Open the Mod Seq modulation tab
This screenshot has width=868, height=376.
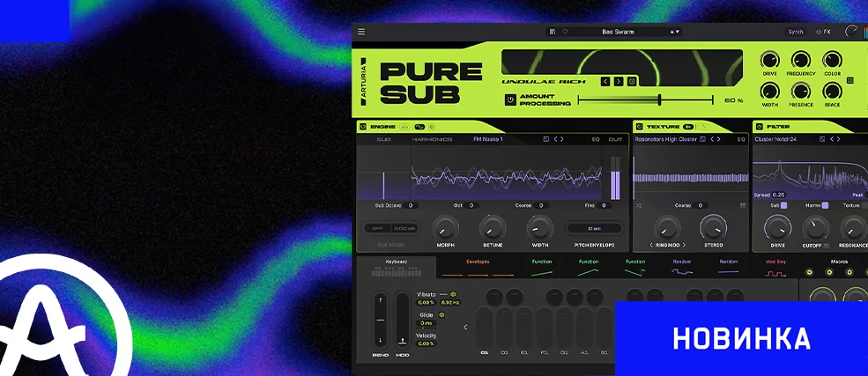(x=775, y=268)
